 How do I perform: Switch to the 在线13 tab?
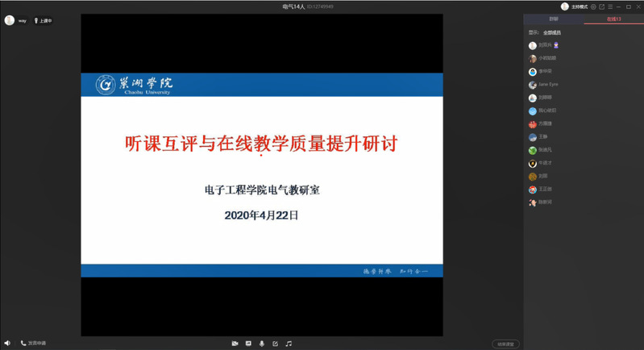(613, 19)
